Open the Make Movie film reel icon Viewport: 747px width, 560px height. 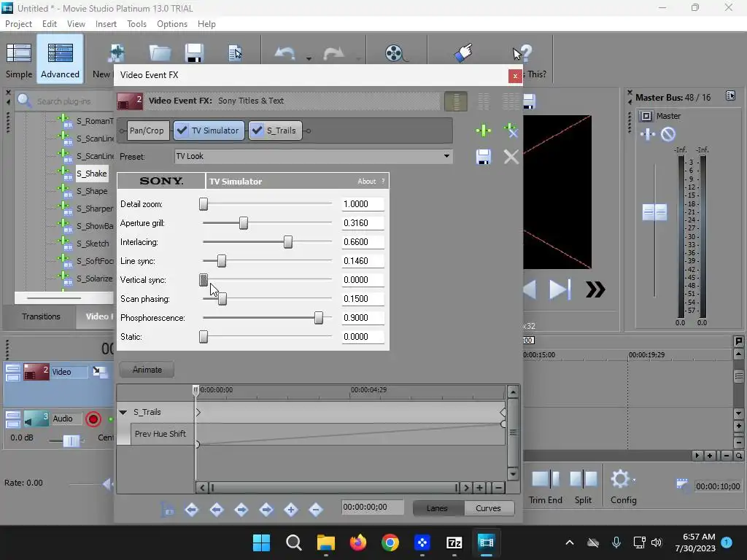point(396,53)
